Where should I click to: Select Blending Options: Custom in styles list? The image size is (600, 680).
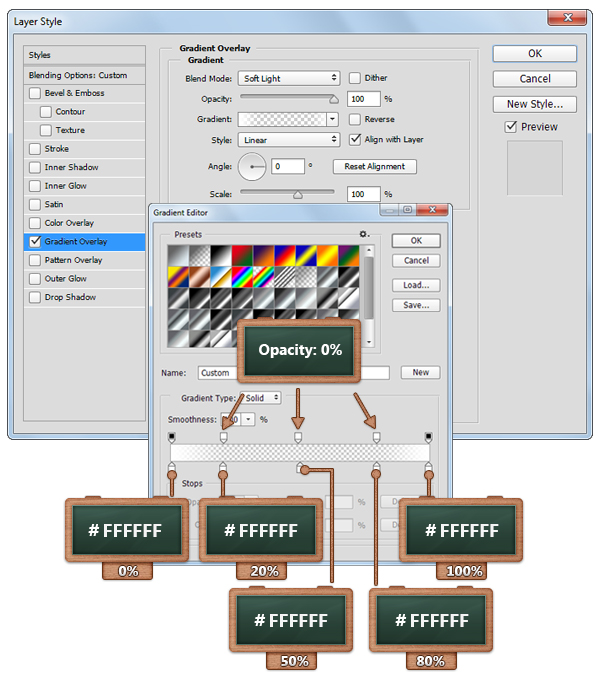(x=85, y=75)
